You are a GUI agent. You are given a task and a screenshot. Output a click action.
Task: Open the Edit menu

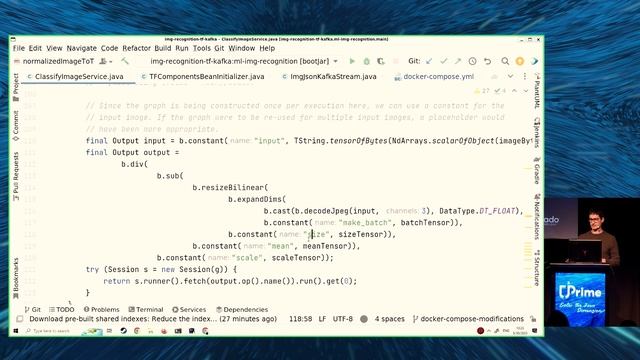click(35, 48)
